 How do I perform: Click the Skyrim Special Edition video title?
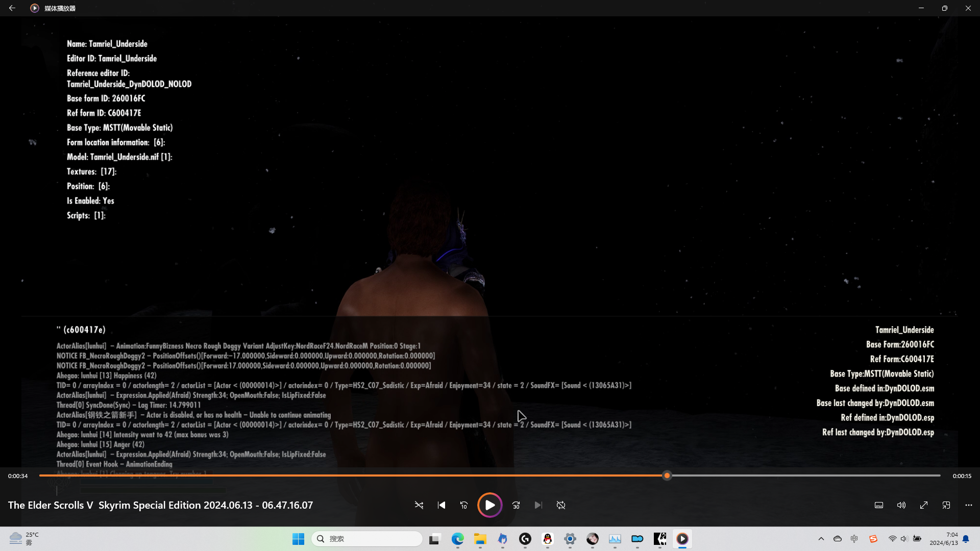point(161,505)
